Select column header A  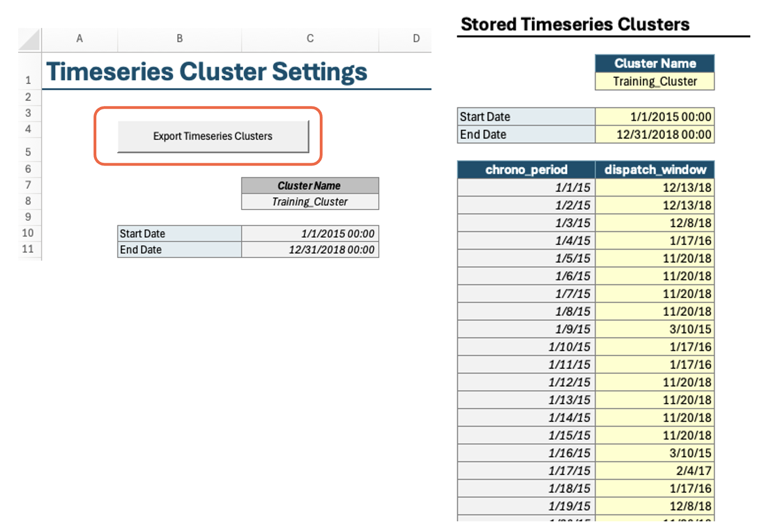point(79,39)
